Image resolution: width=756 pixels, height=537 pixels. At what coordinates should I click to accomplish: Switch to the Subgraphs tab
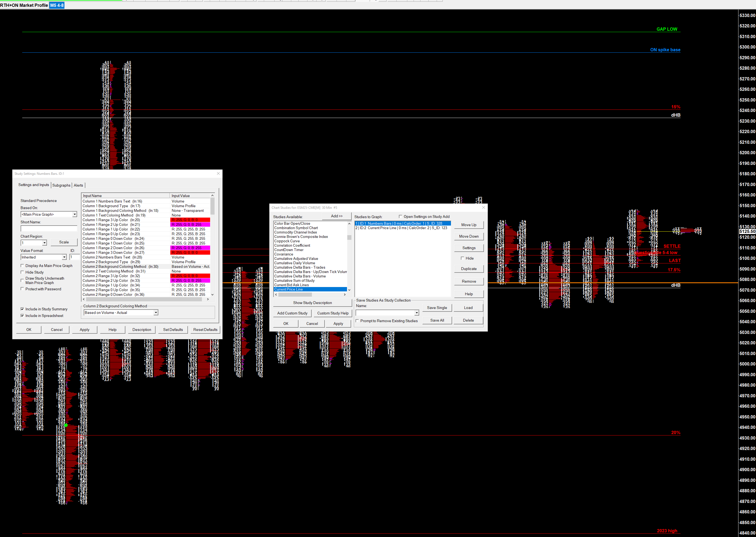[x=61, y=185]
